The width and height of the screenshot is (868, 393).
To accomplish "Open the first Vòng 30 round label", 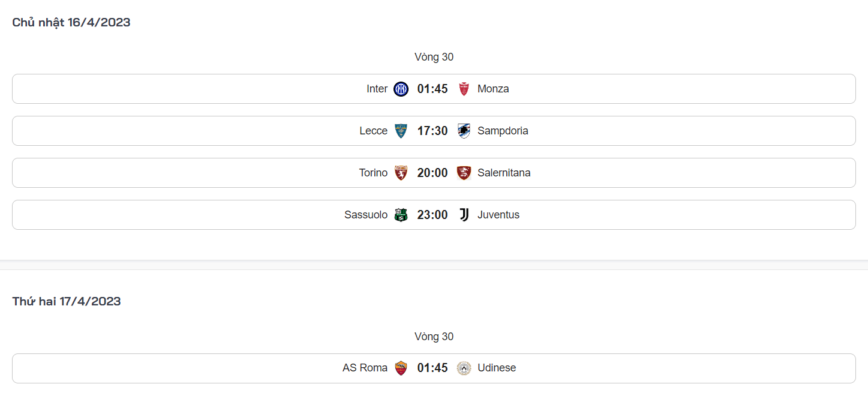I will [434, 57].
